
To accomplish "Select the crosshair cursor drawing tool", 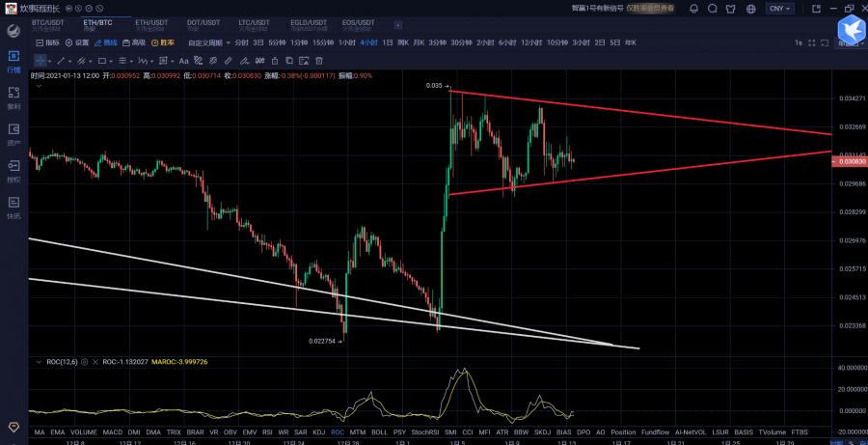I will pos(41,61).
